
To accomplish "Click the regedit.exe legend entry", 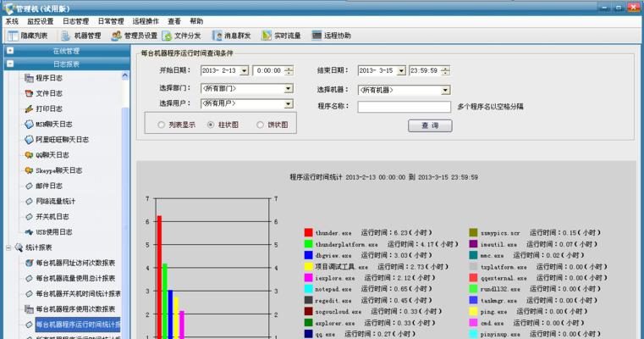I will [368, 301].
